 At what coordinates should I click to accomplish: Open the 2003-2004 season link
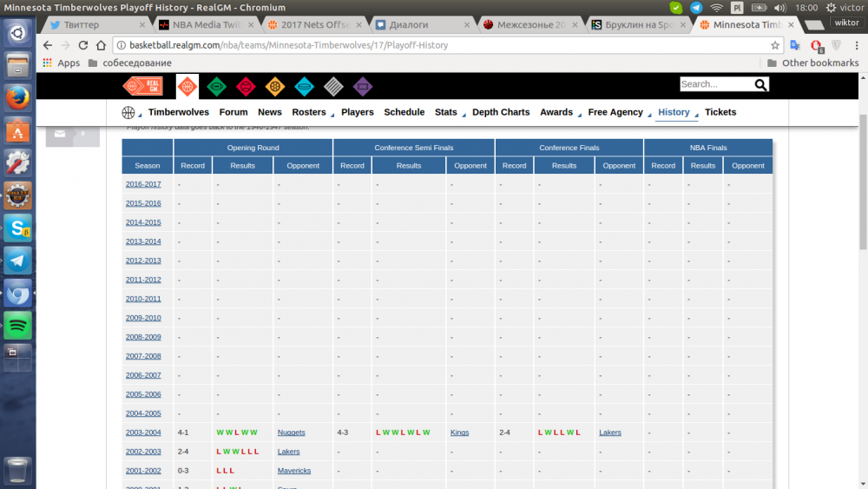[x=143, y=433]
